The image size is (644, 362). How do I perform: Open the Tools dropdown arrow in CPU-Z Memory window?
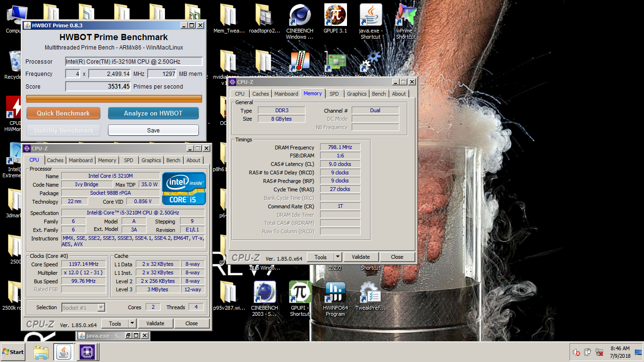tap(338, 257)
